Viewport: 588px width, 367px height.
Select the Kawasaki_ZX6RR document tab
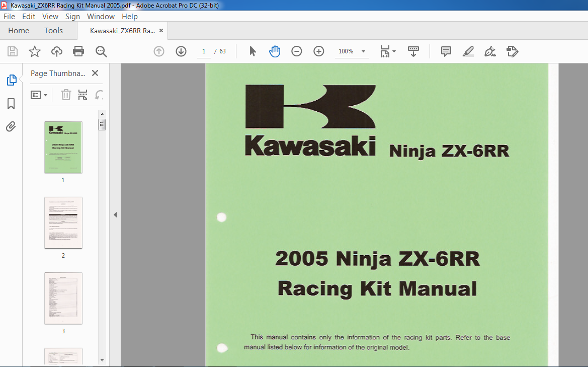[x=122, y=31]
